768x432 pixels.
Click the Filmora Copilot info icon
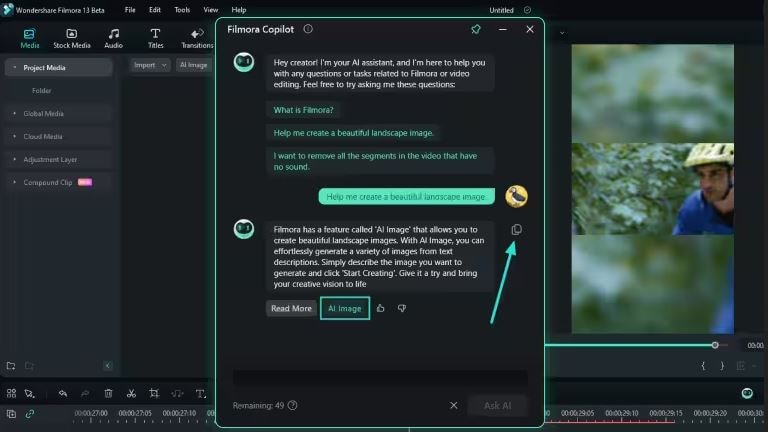308,29
